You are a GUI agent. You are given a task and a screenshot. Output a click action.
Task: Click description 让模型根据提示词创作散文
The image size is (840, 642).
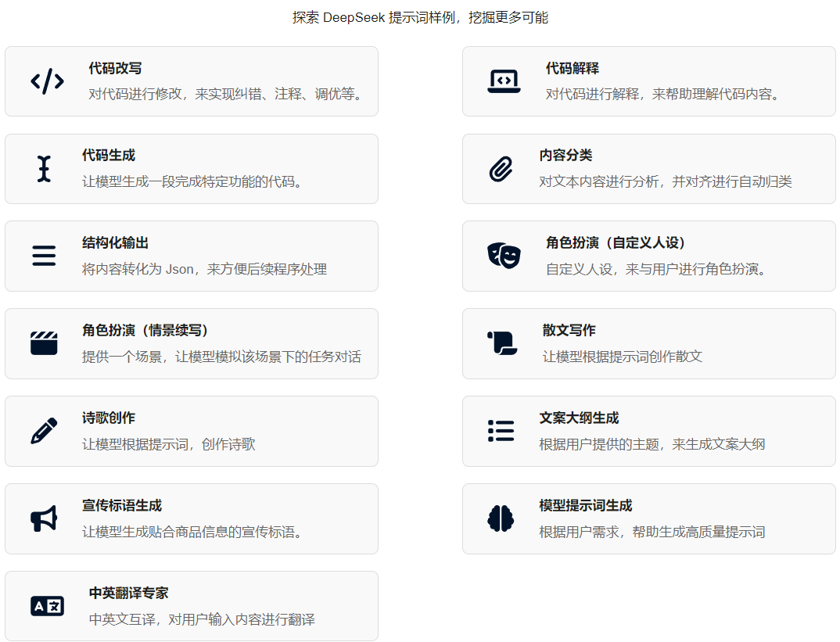click(623, 357)
